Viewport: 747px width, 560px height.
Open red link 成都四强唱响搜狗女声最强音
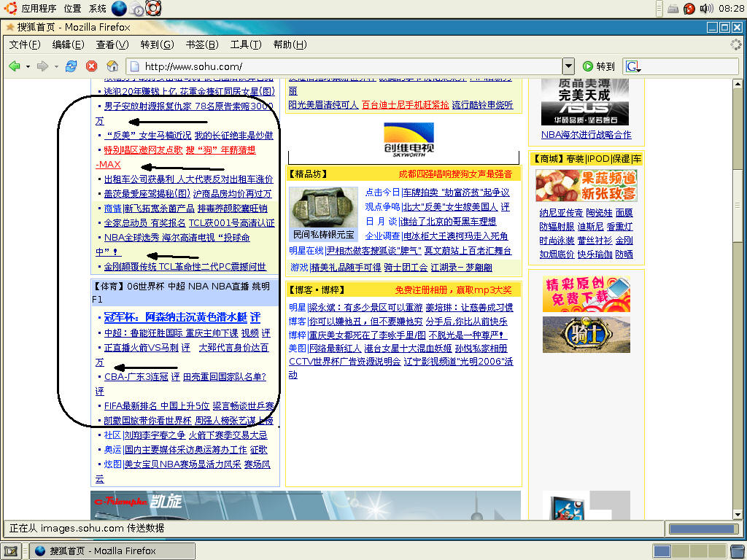pyautogui.click(x=455, y=174)
